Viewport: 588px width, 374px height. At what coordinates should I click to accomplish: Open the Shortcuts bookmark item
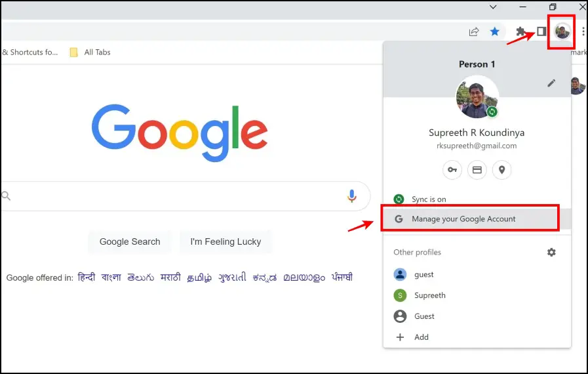pyautogui.click(x=30, y=52)
